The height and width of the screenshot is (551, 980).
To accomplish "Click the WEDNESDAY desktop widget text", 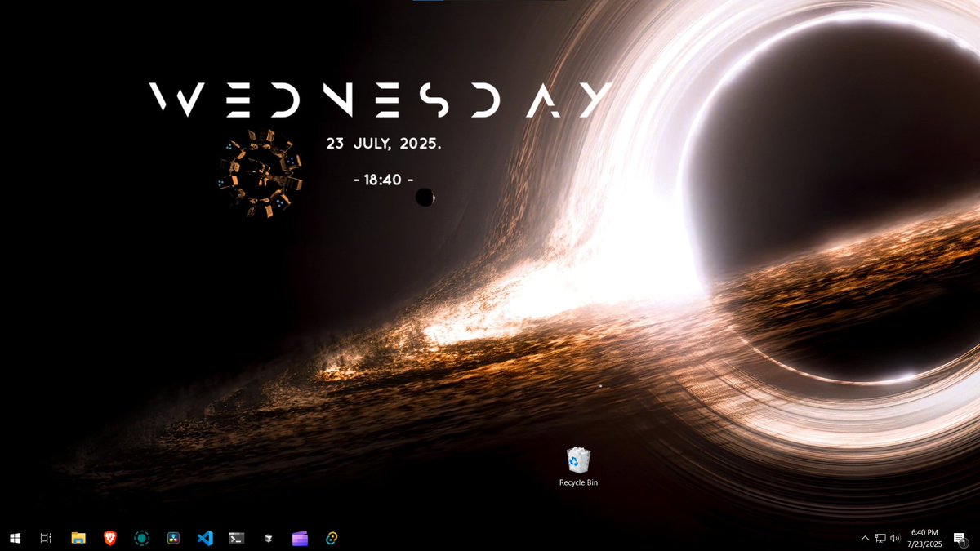I will click(x=381, y=100).
